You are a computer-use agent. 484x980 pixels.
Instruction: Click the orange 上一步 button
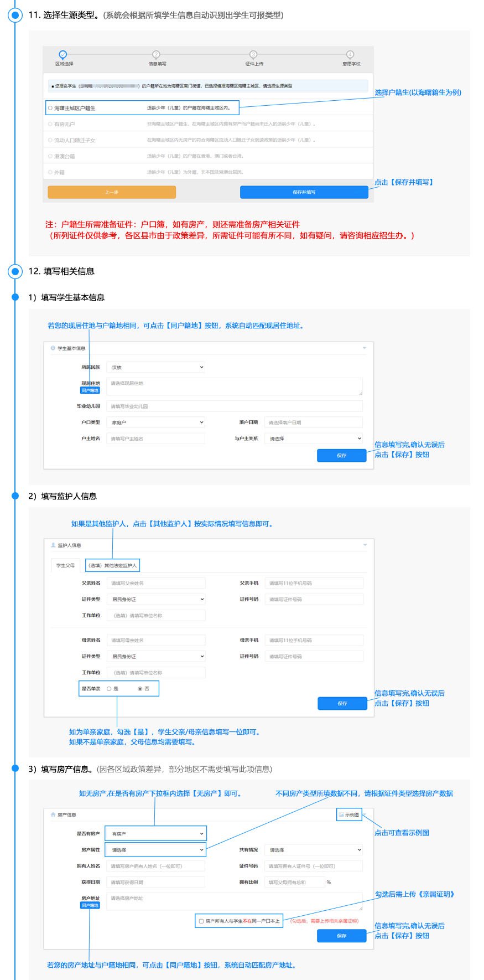(112, 192)
